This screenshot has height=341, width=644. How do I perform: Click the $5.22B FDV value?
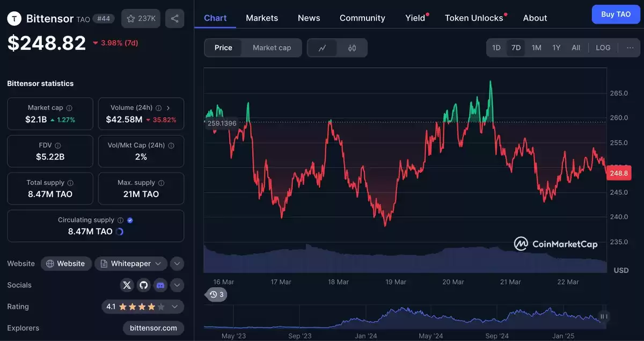[x=49, y=157]
